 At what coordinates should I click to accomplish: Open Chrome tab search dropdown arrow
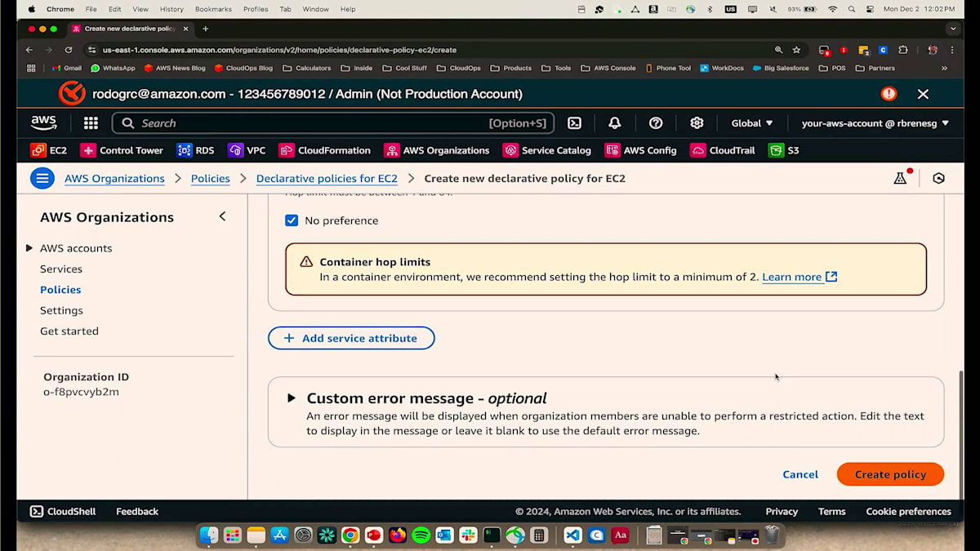click(x=952, y=29)
